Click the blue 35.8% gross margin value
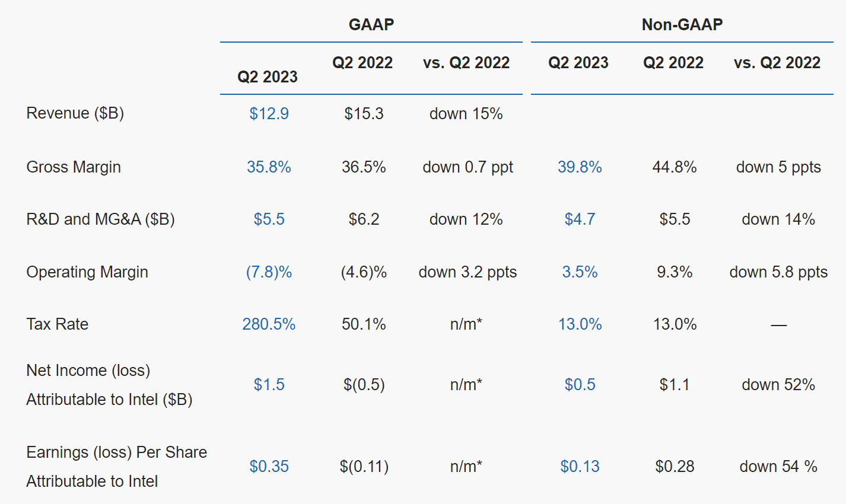This screenshot has width=846, height=504. point(269,167)
